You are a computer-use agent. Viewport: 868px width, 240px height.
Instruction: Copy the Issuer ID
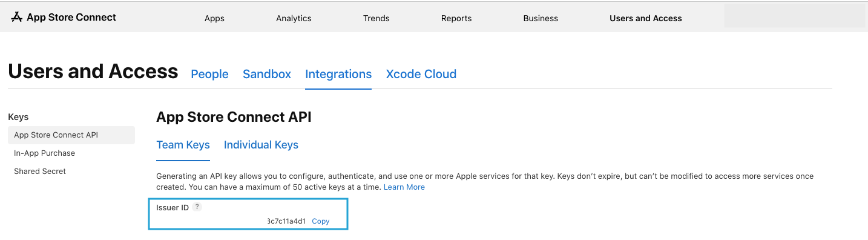[320, 221]
